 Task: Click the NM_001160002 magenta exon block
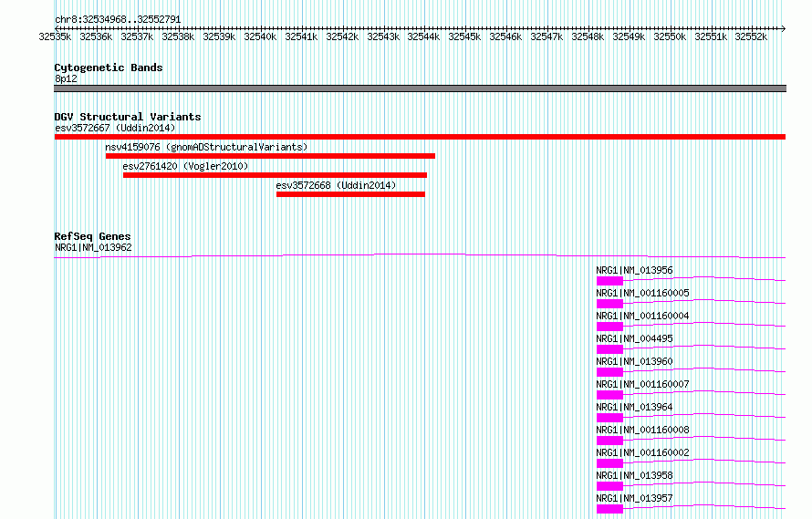tap(609, 463)
